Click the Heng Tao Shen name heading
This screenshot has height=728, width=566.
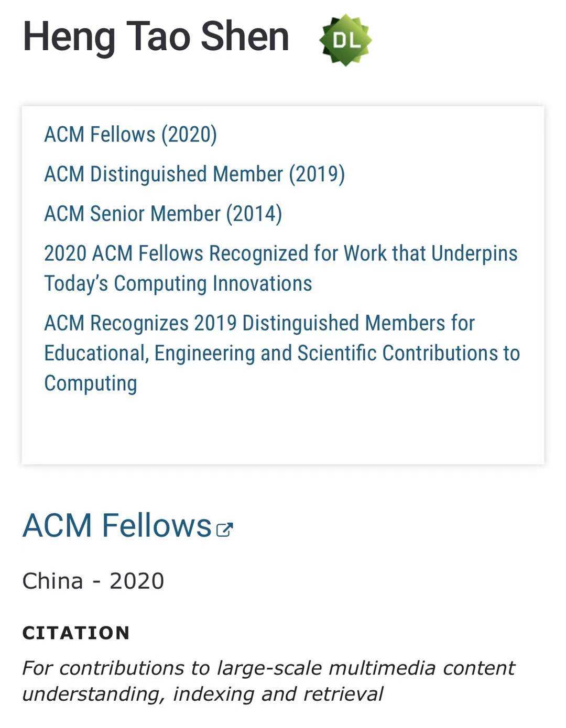[x=156, y=37]
